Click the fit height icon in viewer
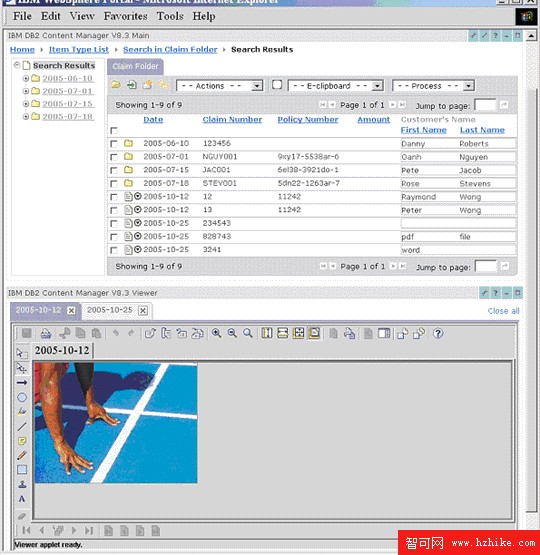The width and height of the screenshot is (540, 555). coord(267,333)
